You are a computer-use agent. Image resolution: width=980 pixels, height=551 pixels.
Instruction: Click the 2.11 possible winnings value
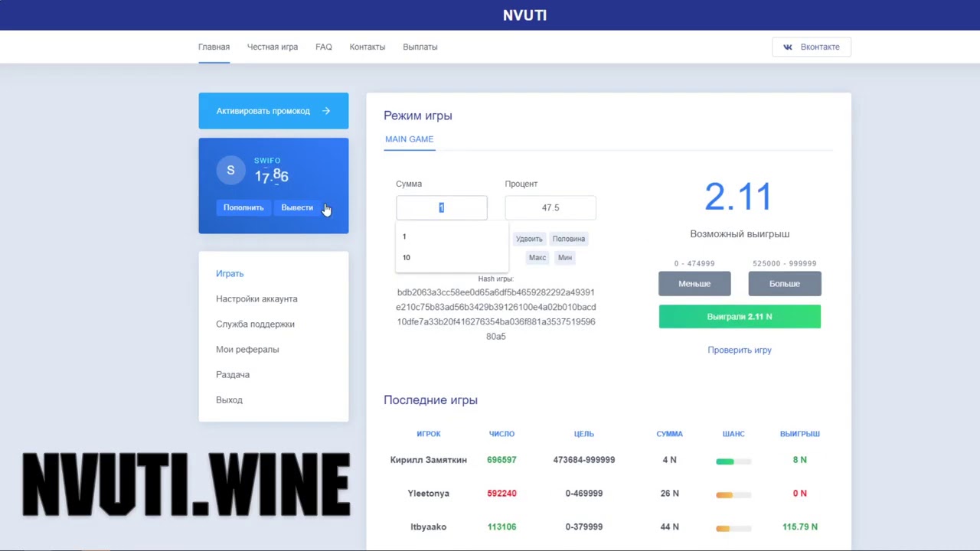pos(739,197)
